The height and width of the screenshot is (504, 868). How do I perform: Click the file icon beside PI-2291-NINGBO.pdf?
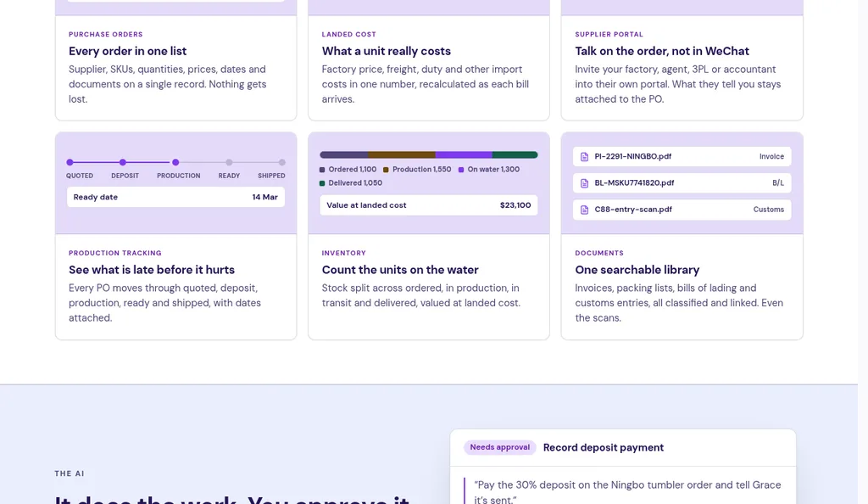(x=584, y=157)
